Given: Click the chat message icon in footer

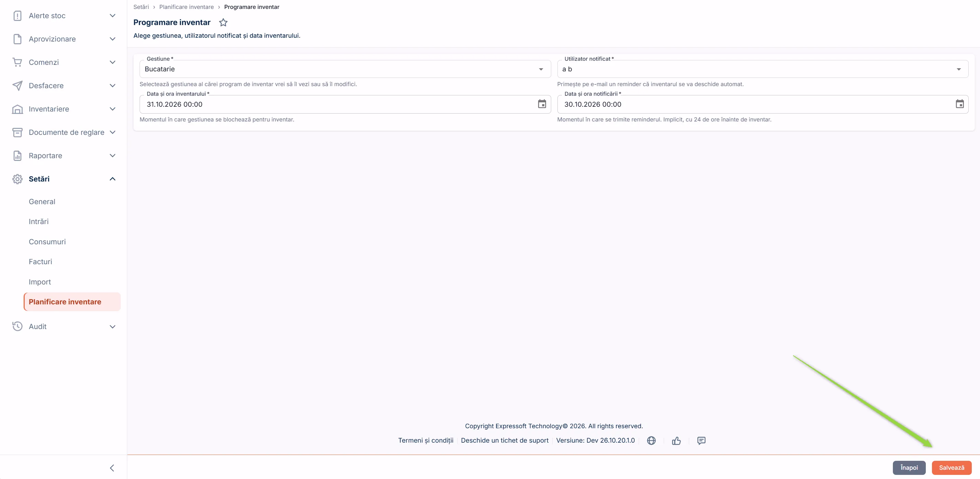Looking at the screenshot, I should [x=701, y=441].
